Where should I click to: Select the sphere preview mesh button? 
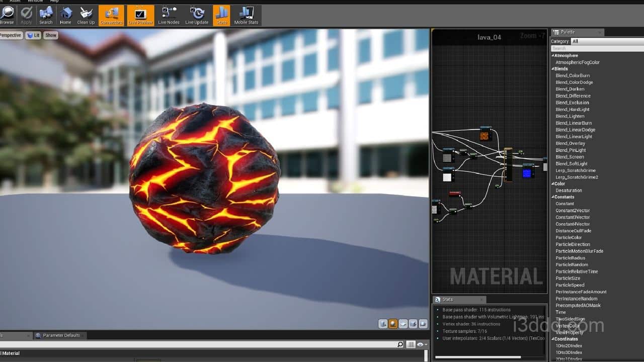coord(393,324)
